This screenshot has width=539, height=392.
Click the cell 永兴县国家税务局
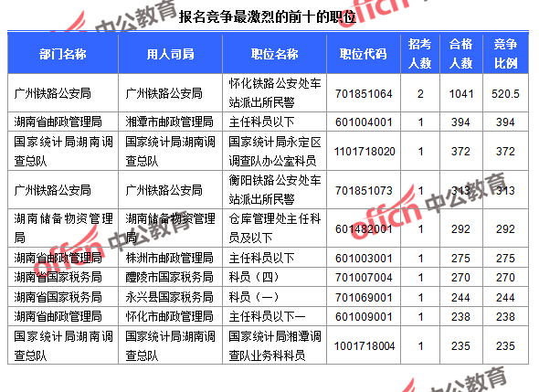point(170,297)
